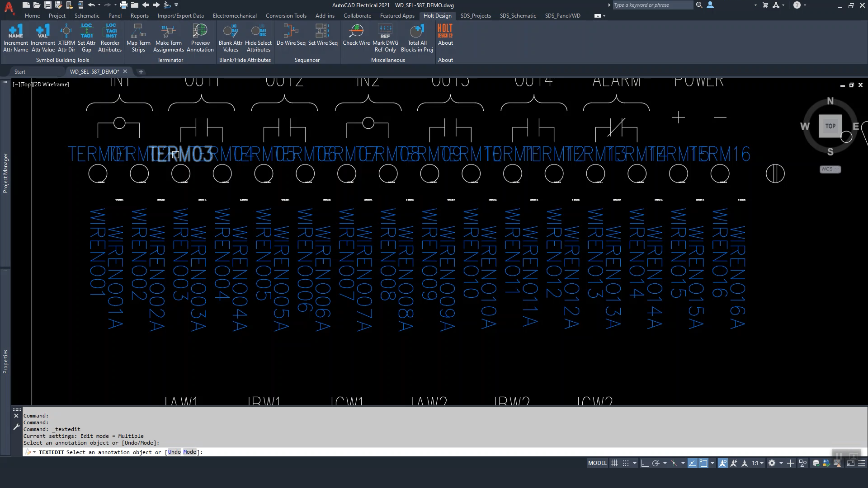Click the Mode option in command line
The width and height of the screenshot is (868, 488).
coord(190,452)
